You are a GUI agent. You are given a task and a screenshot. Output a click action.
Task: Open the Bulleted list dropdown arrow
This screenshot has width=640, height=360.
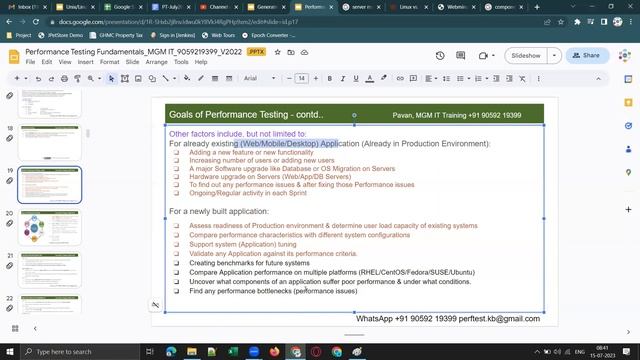(469, 78)
